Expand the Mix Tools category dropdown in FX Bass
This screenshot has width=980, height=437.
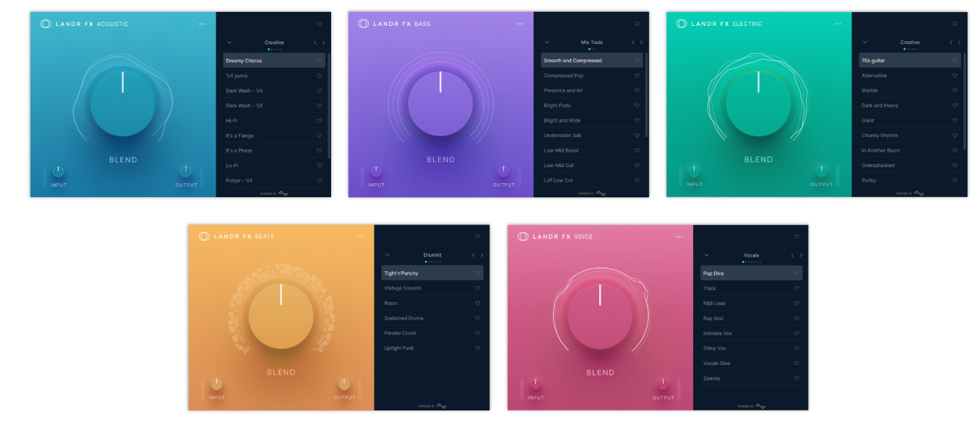(x=547, y=43)
